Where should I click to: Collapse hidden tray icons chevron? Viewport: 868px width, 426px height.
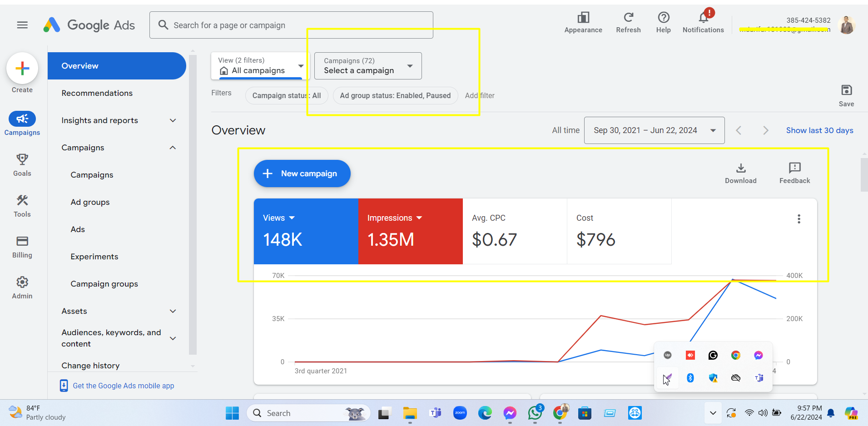tap(713, 413)
